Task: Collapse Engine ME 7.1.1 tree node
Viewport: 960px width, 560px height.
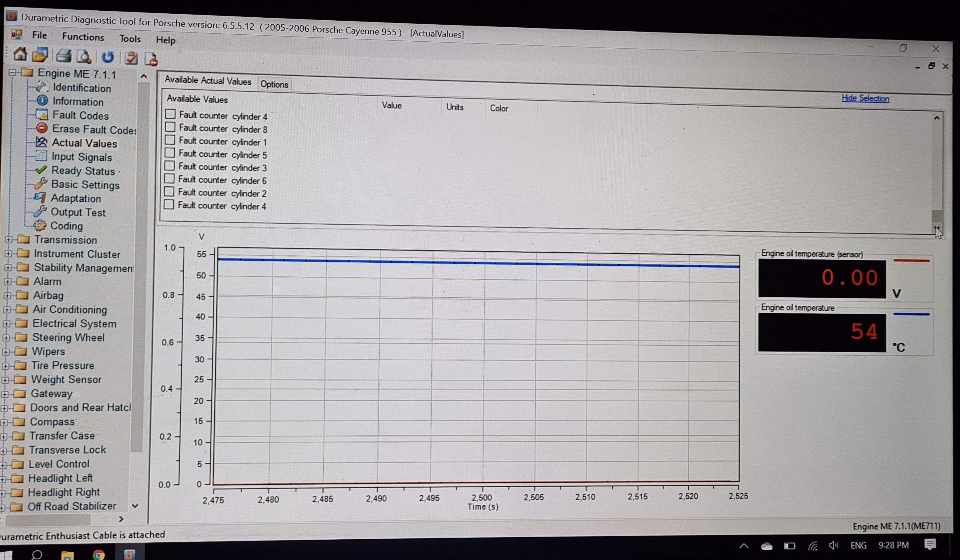Action: click(x=12, y=72)
